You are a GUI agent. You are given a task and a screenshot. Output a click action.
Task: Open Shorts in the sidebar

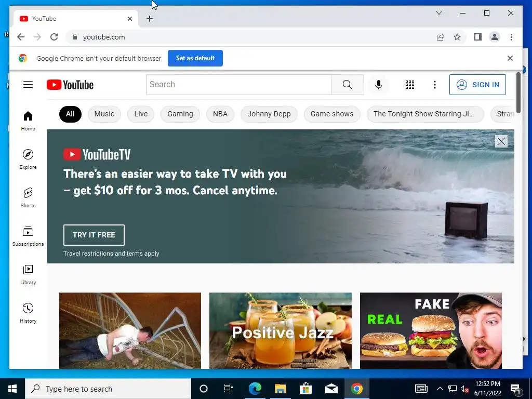tap(28, 197)
